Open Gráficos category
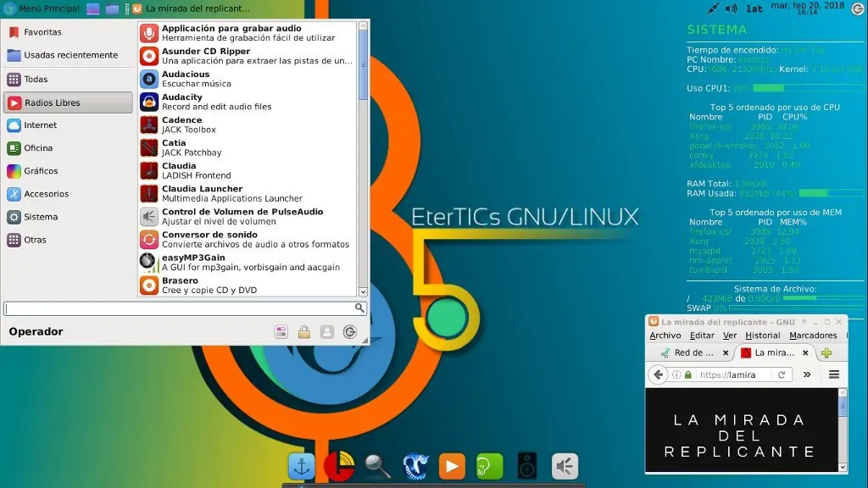The image size is (868, 488). coord(69,171)
